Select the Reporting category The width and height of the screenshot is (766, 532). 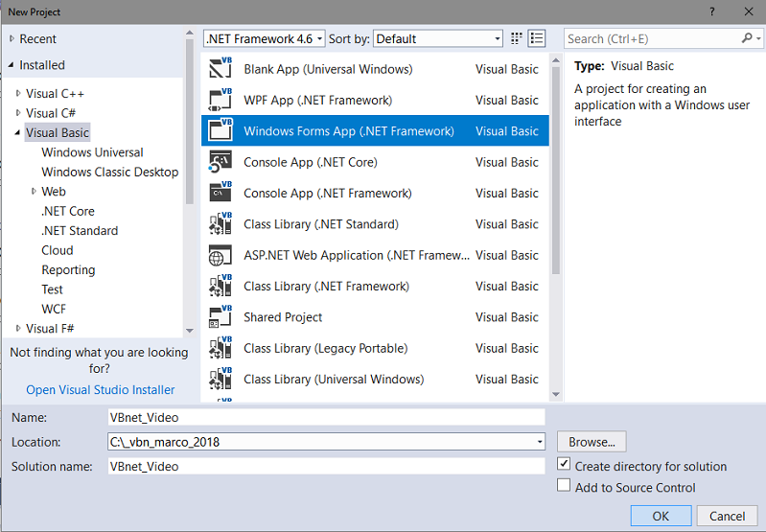(x=68, y=269)
